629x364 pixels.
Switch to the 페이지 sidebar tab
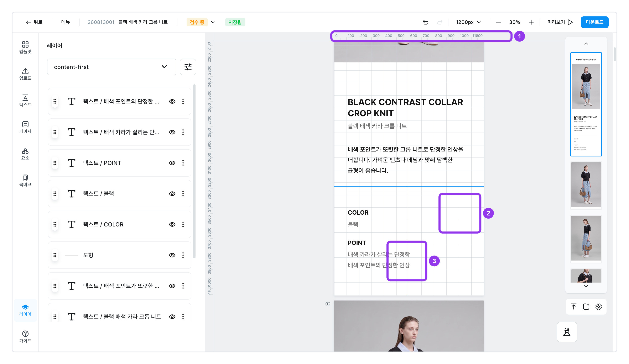[x=25, y=127]
